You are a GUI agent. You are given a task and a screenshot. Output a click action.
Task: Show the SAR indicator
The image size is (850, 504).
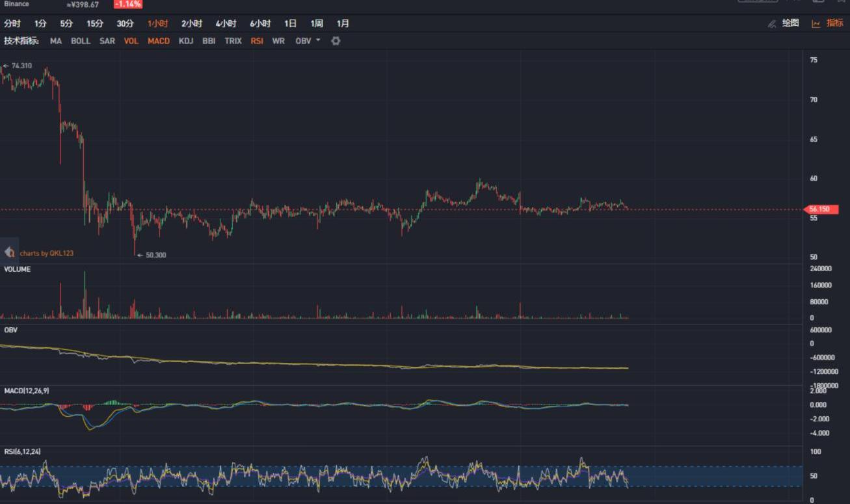(x=107, y=41)
